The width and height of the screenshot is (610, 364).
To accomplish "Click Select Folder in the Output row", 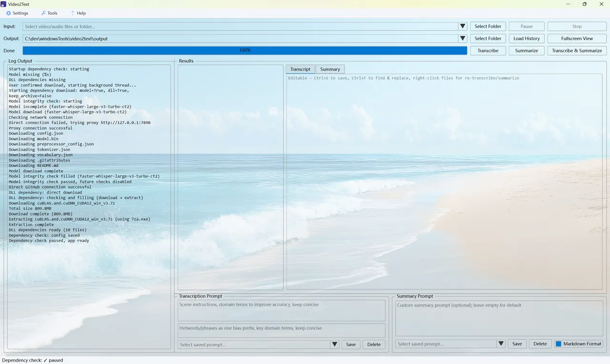I will (488, 39).
